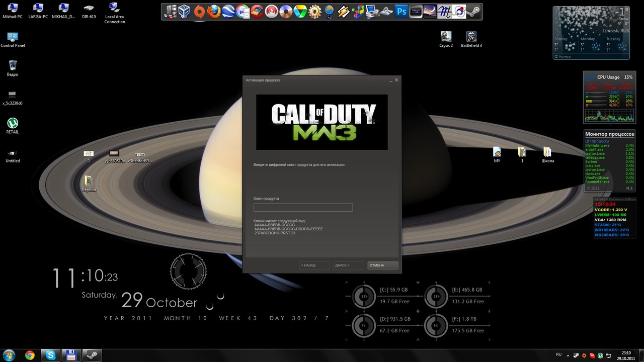This screenshot has width=644, height=362.
Task: Click the floppy save icon in taskbar
Action: click(x=71, y=355)
